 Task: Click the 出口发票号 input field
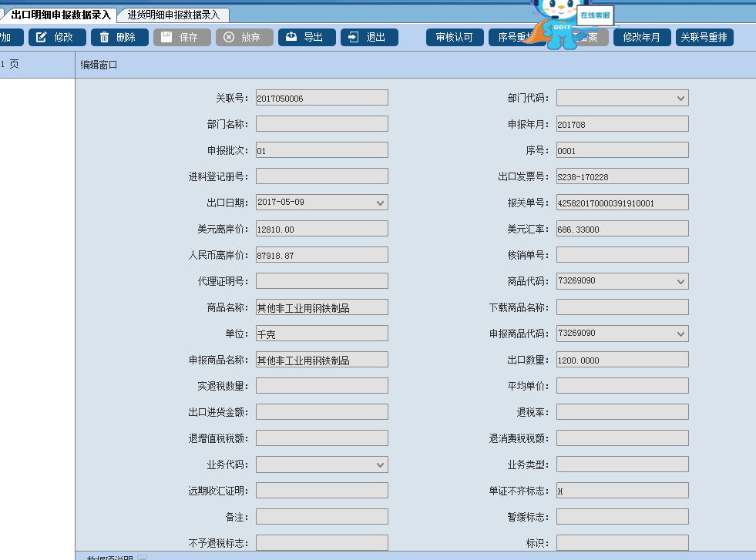pyautogui.click(x=622, y=176)
